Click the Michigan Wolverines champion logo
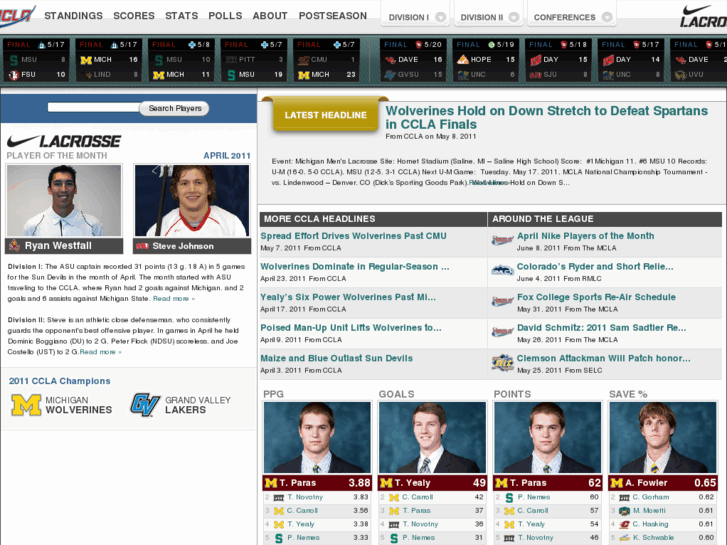Image resolution: width=727 pixels, height=545 pixels. (x=26, y=405)
